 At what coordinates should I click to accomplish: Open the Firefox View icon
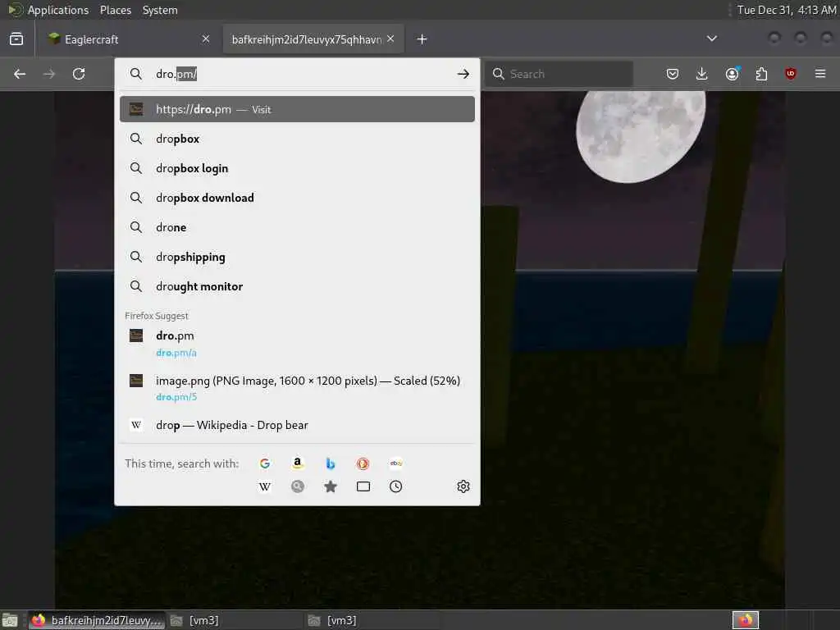[x=16, y=39]
